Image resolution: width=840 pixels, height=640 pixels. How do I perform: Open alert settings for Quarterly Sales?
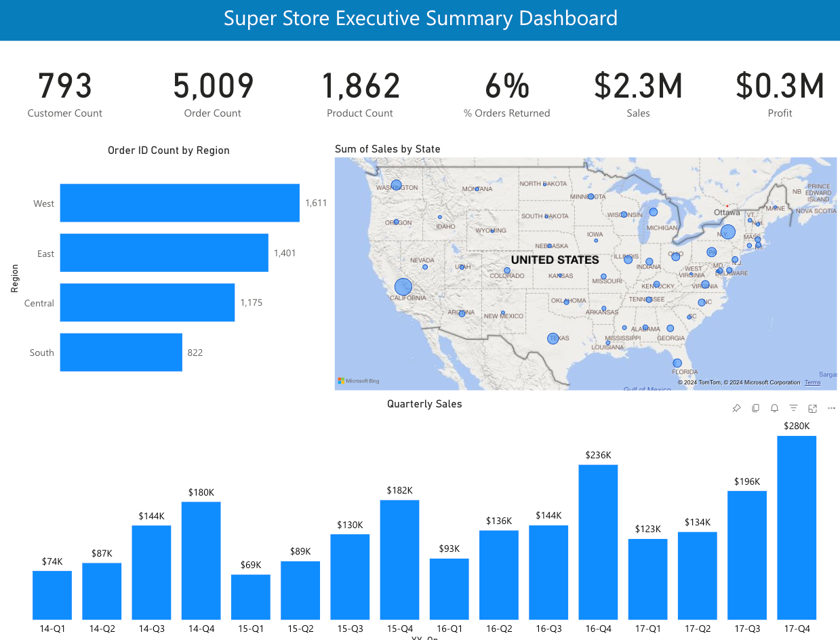774,408
